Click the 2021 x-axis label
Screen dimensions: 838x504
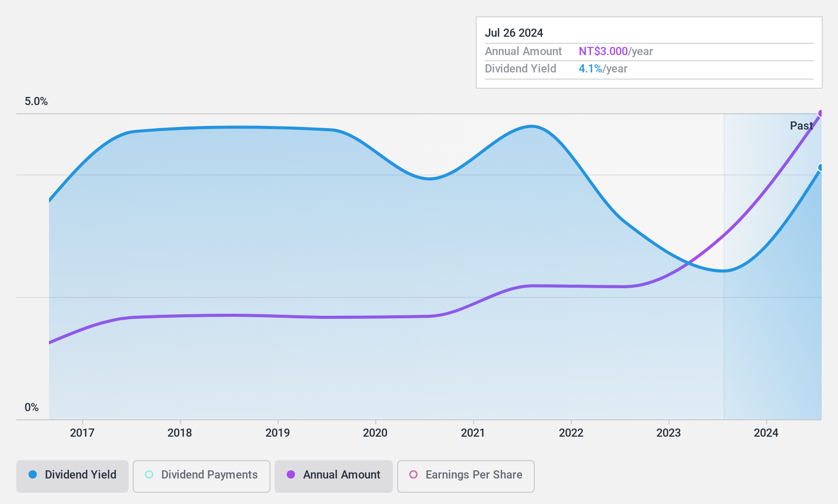point(473,433)
